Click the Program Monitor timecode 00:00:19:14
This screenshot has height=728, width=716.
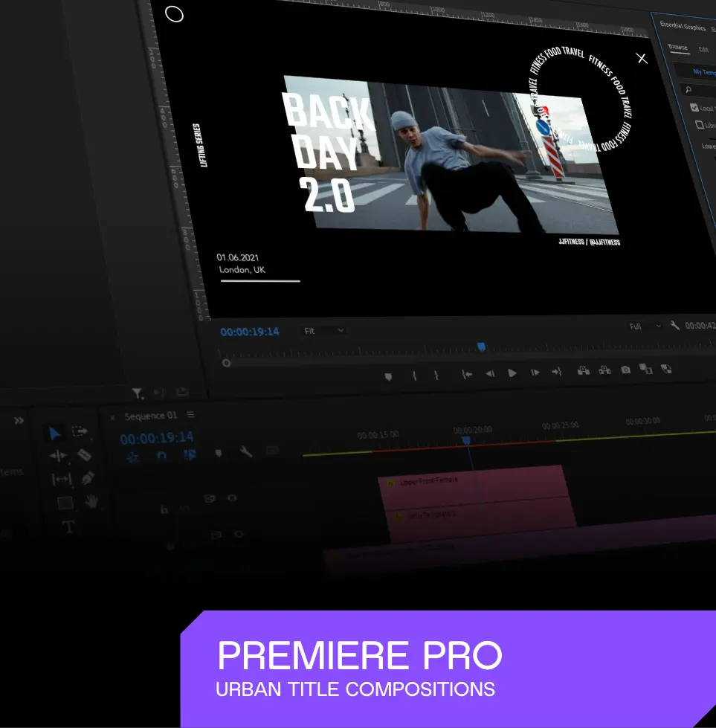coord(250,332)
